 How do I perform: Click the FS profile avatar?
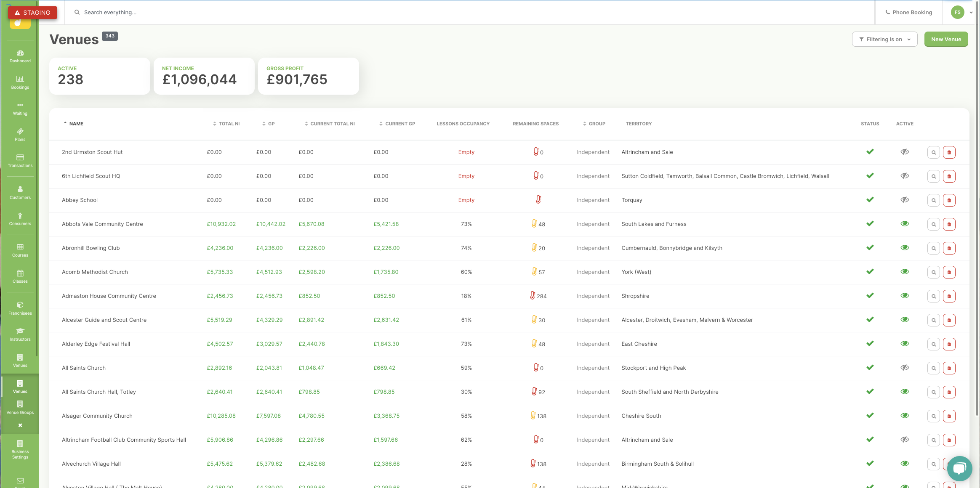958,12
